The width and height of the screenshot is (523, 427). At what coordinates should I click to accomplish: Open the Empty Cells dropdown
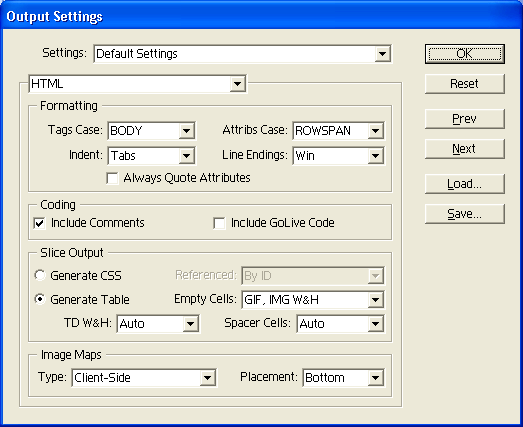(x=313, y=300)
